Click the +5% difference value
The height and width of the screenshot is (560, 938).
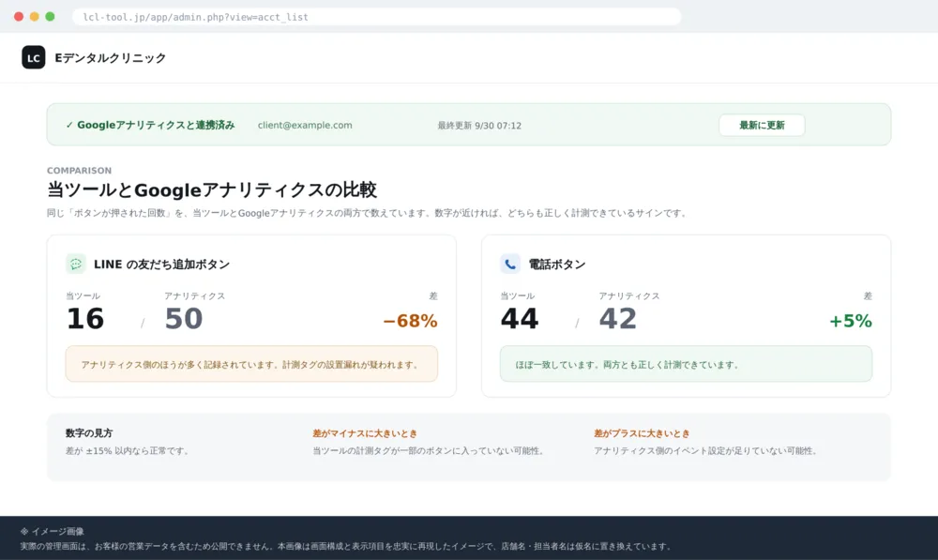(x=850, y=322)
